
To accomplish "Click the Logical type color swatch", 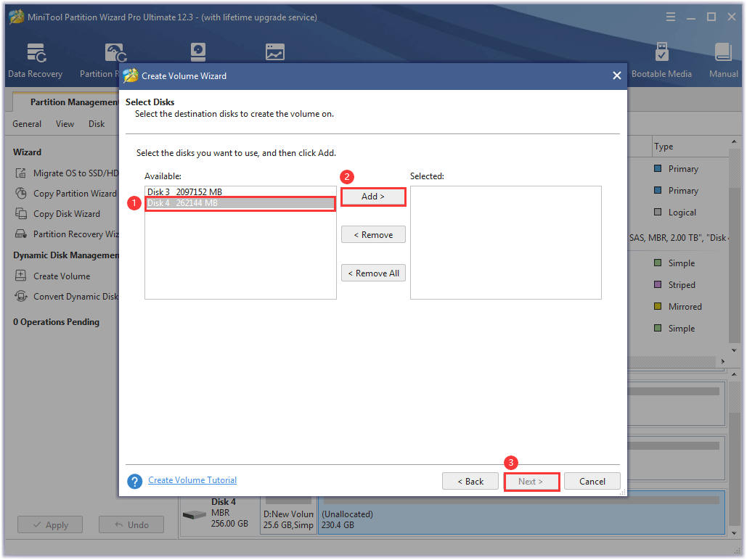I will tap(658, 212).
